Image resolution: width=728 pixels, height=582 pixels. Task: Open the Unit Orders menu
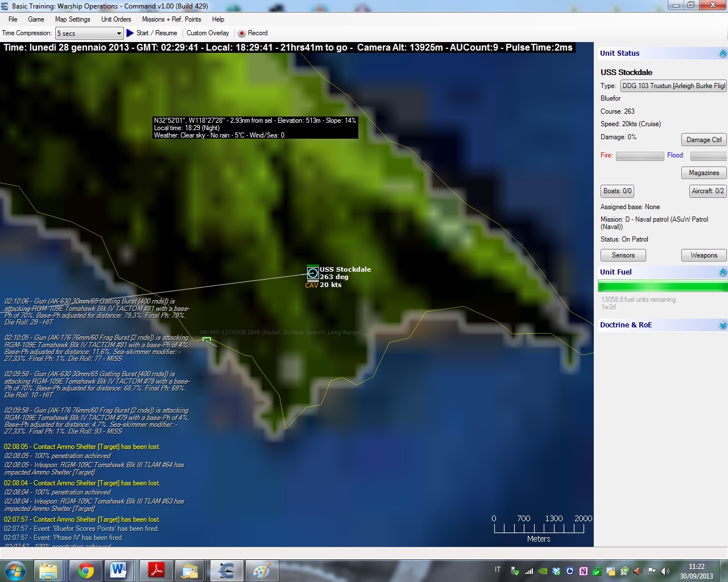click(116, 19)
